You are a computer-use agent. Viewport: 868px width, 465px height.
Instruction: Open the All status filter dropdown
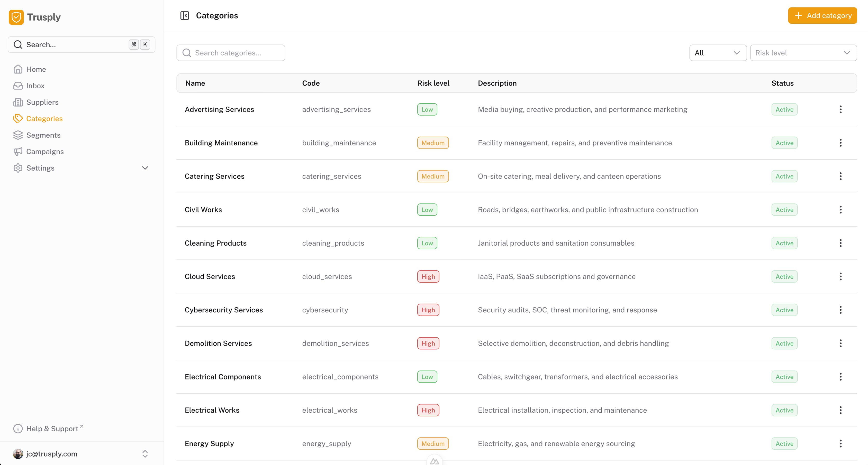(718, 53)
